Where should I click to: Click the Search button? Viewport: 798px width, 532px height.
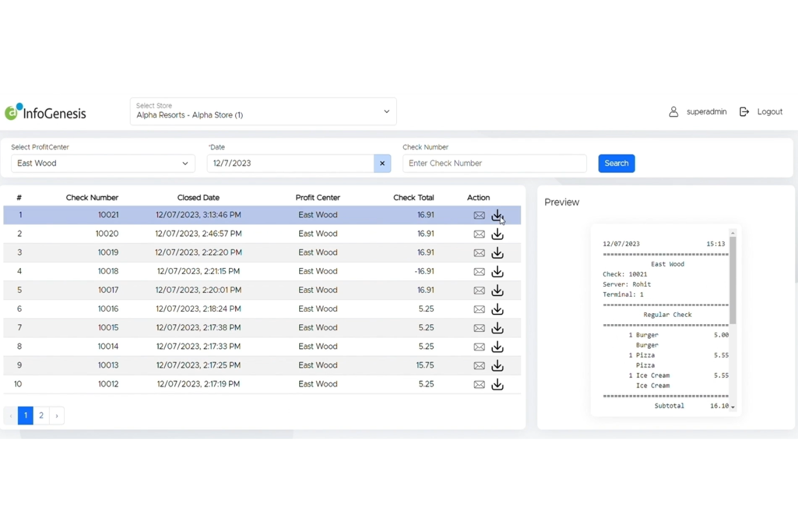coord(616,163)
